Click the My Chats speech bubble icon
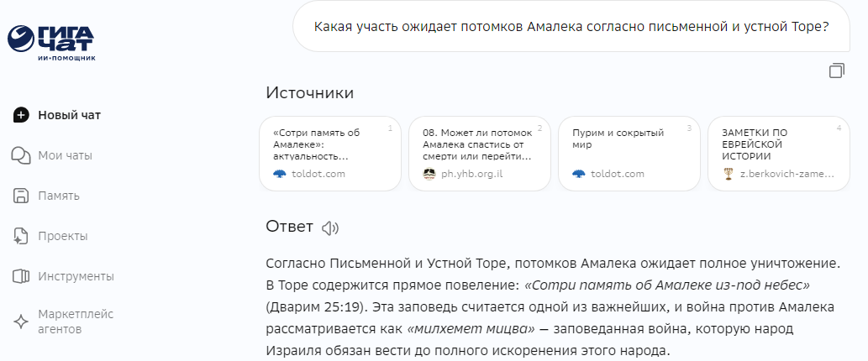The image size is (868, 361). [x=21, y=155]
